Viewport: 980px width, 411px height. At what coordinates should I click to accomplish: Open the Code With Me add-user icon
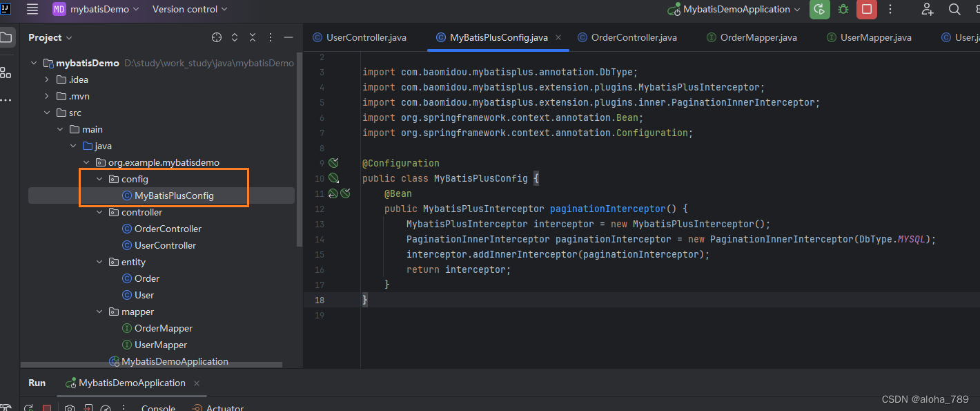click(928, 9)
